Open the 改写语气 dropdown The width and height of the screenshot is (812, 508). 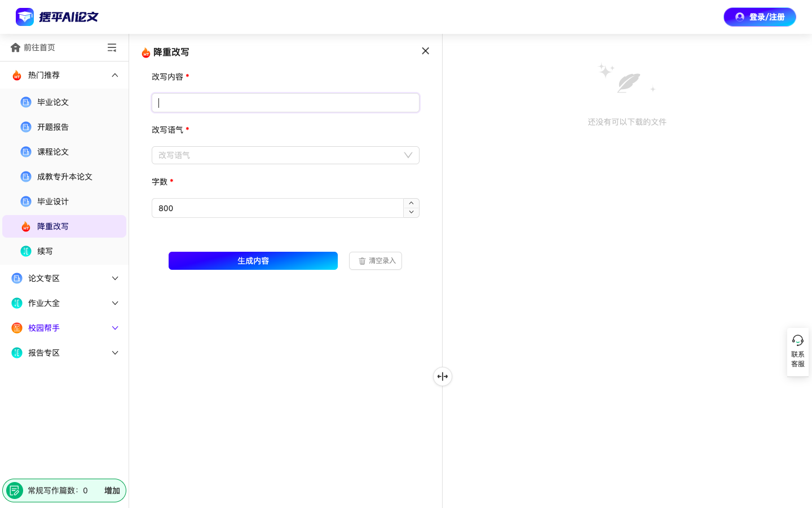click(285, 155)
